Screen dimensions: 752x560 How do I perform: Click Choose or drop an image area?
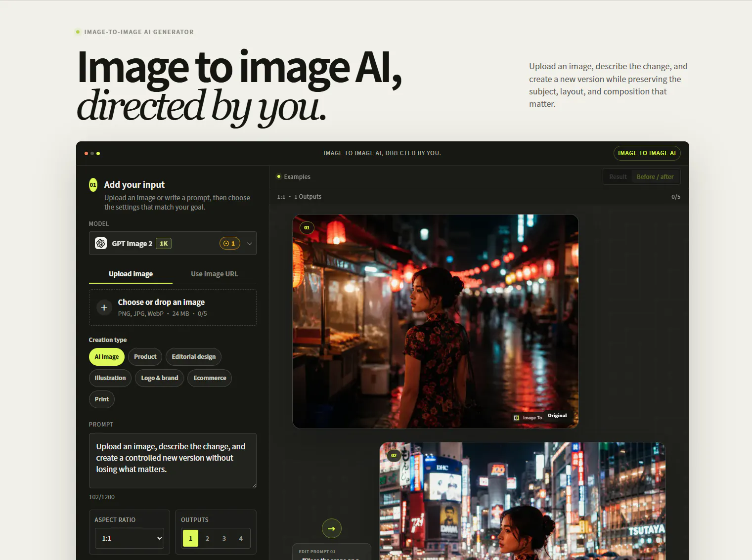coord(173,307)
